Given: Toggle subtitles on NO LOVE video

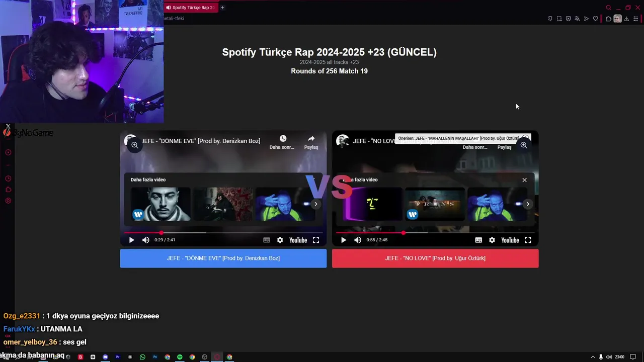Looking at the screenshot, I should click(x=478, y=240).
